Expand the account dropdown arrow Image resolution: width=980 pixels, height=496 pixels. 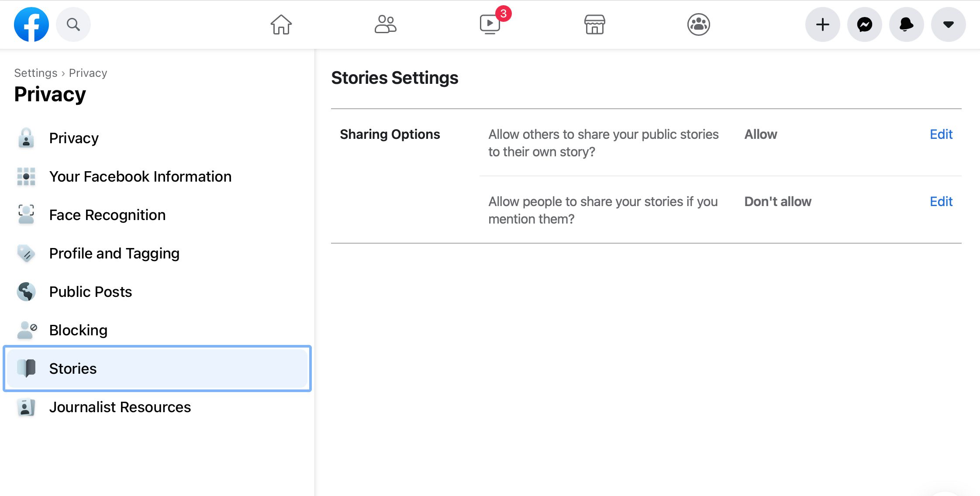(x=949, y=25)
